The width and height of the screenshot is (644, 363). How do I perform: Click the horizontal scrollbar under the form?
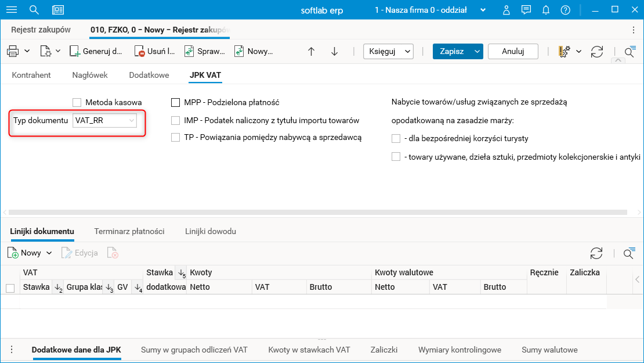tap(318, 213)
